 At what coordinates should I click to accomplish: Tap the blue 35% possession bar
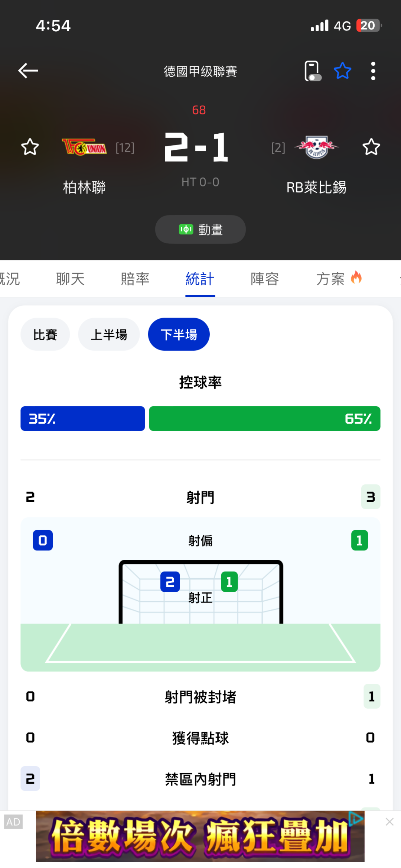tap(82, 419)
